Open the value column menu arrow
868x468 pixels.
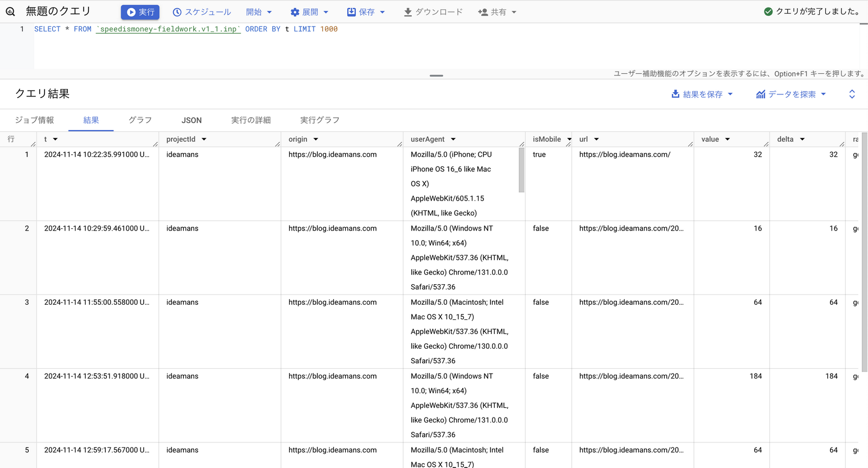[727, 139]
